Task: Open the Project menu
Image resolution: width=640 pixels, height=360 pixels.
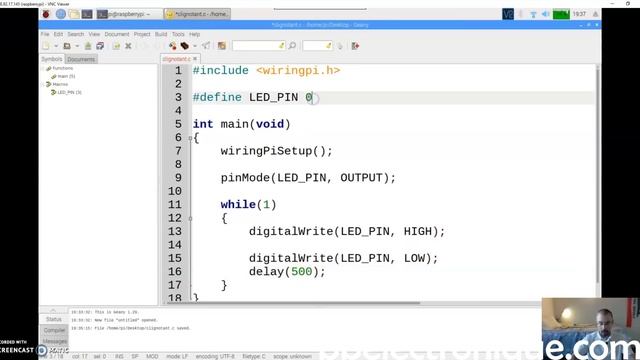Action: (x=142, y=34)
